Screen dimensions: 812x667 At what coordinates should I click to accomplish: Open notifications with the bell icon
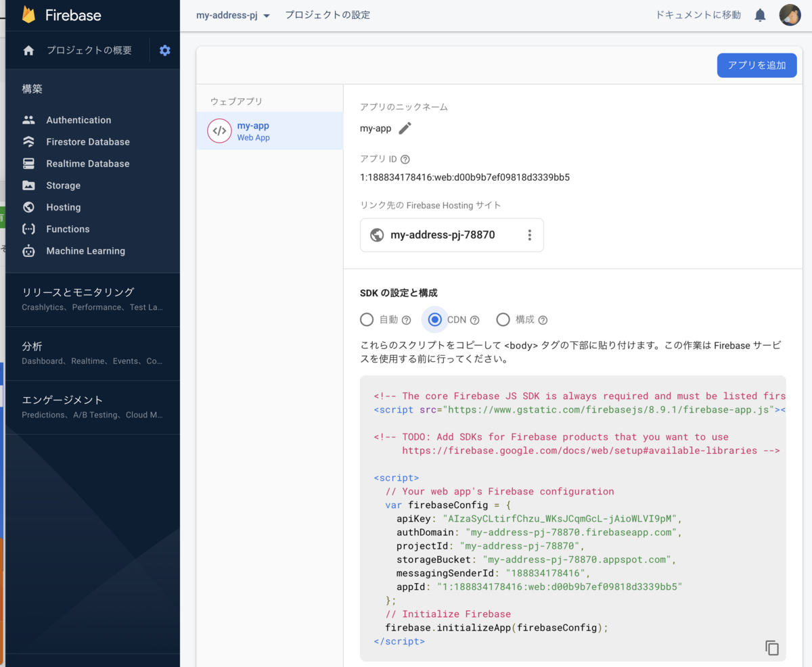(759, 14)
